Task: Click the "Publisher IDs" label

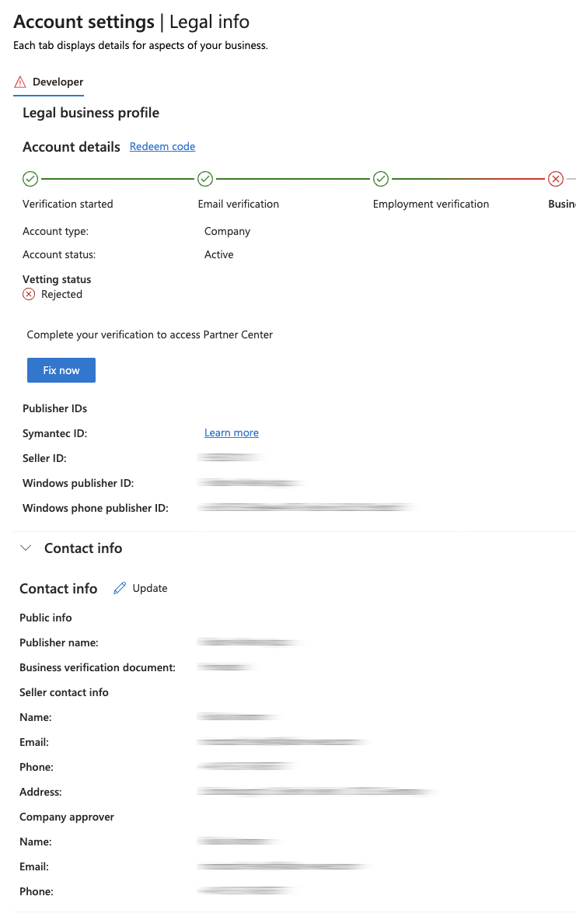Action: click(x=54, y=408)
